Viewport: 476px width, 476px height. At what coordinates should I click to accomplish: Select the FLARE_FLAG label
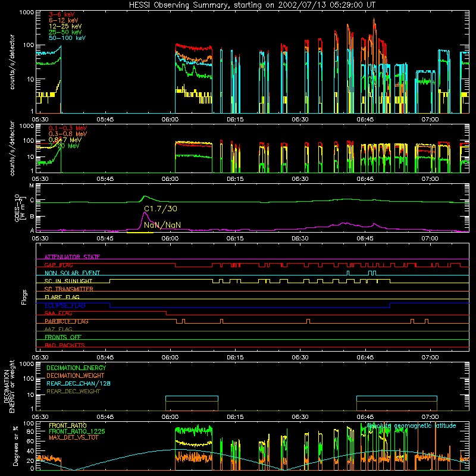pos(62,297)
